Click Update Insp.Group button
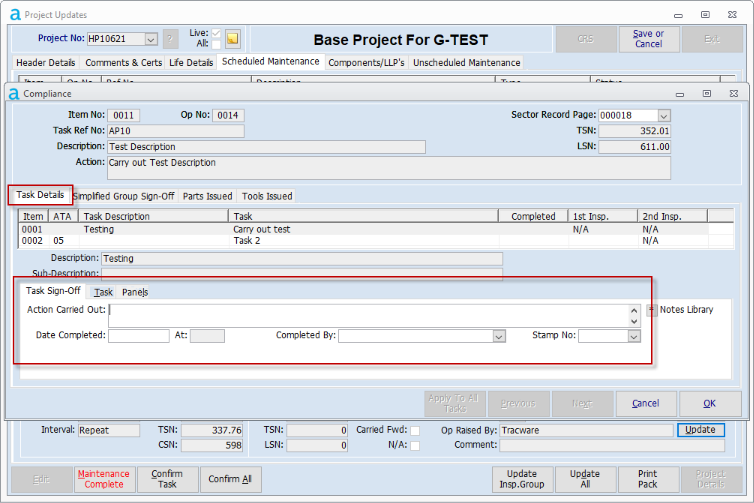The height and width of the screenshot is (503, 754). [522, 479]
